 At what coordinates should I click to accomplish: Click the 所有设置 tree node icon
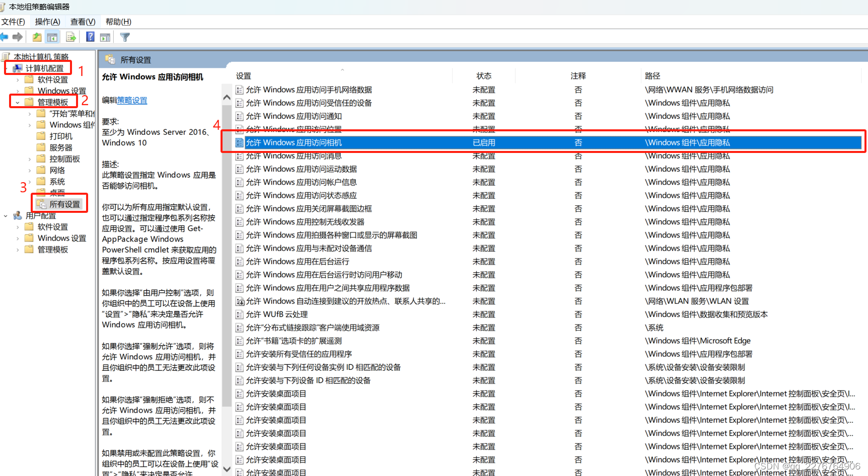point(41,204)
